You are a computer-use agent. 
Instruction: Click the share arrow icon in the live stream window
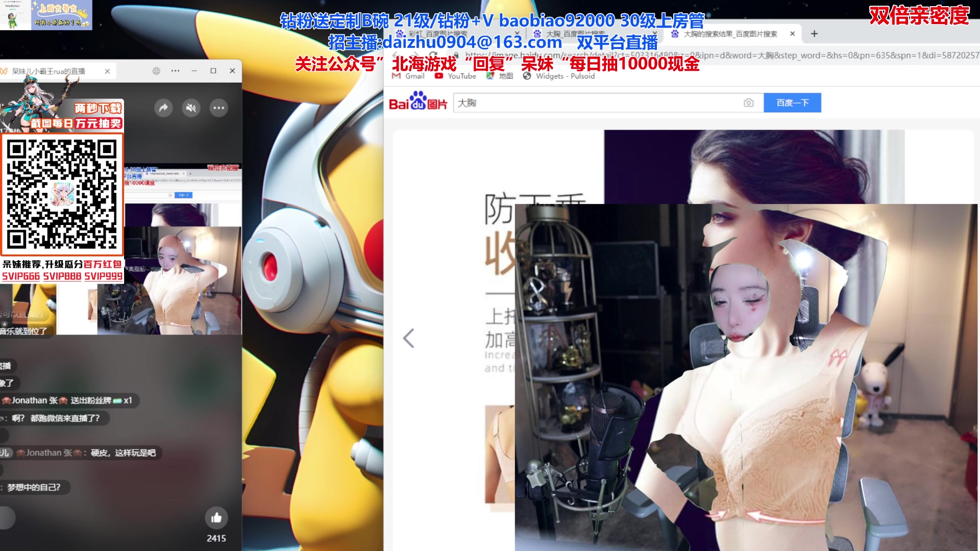[163, 108]
